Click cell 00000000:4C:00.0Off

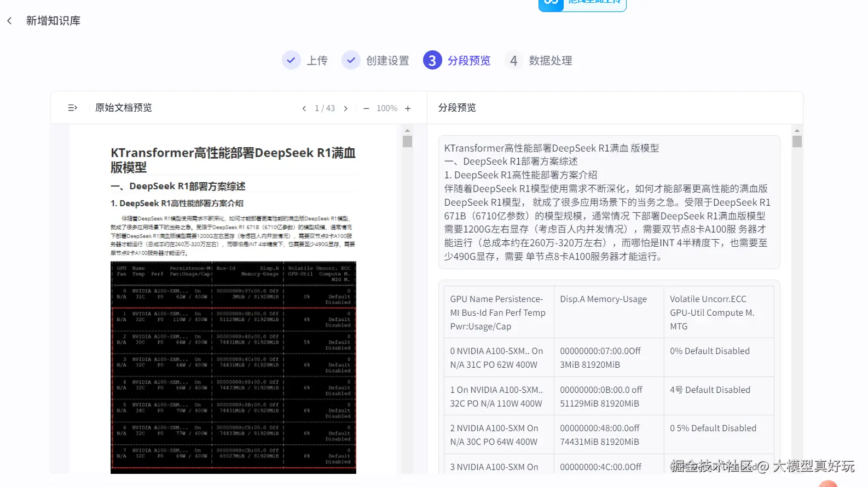[609, 465]
